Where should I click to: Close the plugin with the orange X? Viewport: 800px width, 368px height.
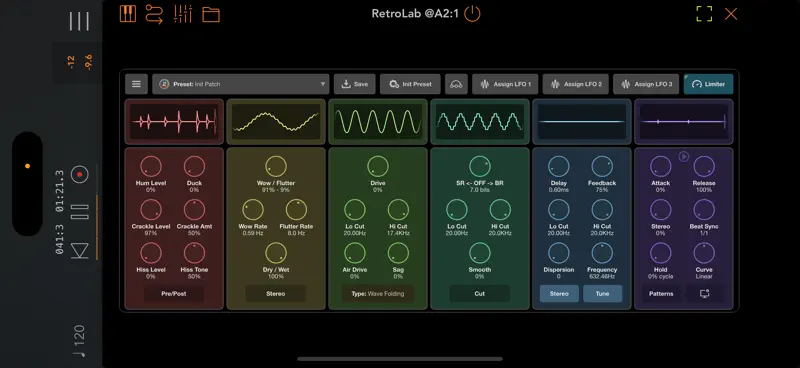[731, 14]
